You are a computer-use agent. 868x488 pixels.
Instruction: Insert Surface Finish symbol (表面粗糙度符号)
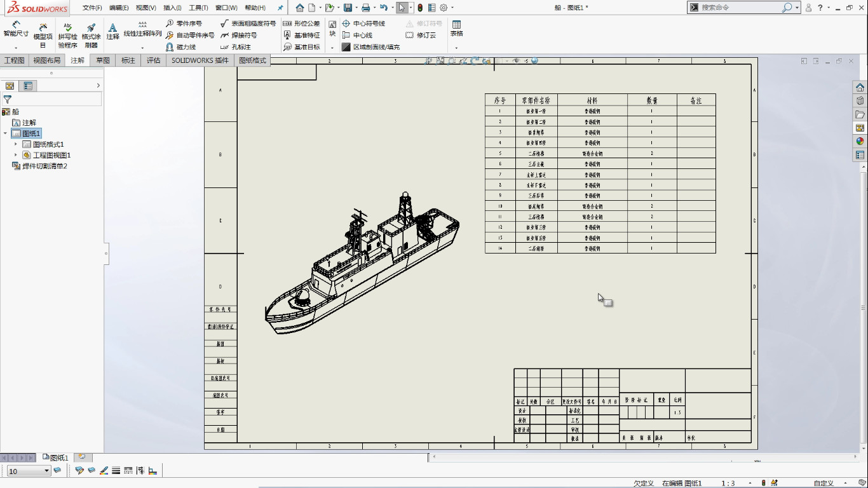[248, 24]
